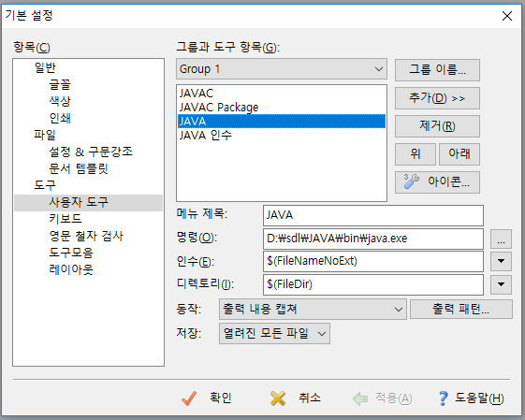The height and width of the screenshot is (420, 525).
Task: Click the 제거(R) remove button
Action: [437, 126]
